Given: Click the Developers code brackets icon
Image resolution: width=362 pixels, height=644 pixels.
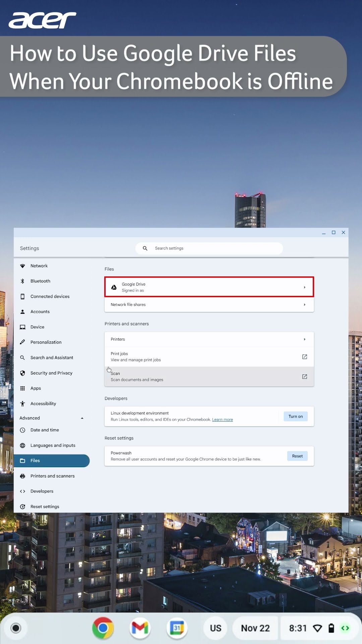Looking at the screenshot, I should tap(22, 491).
